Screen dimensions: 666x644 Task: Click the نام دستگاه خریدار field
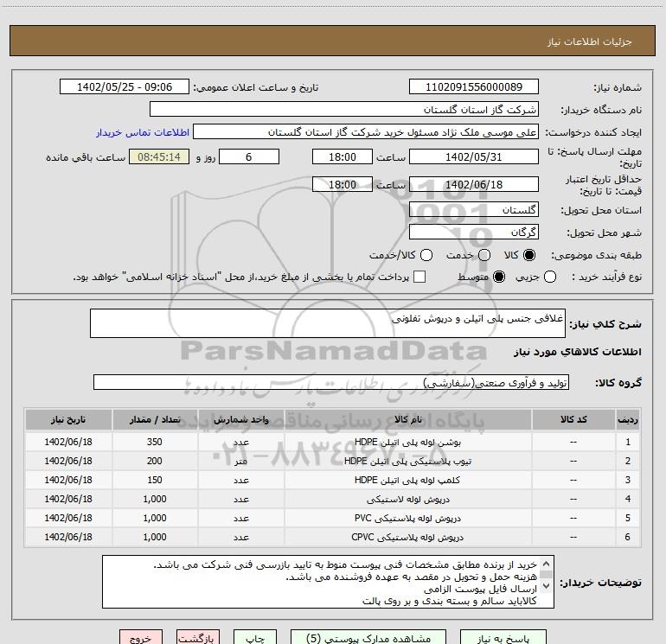[x=344, y=109]
